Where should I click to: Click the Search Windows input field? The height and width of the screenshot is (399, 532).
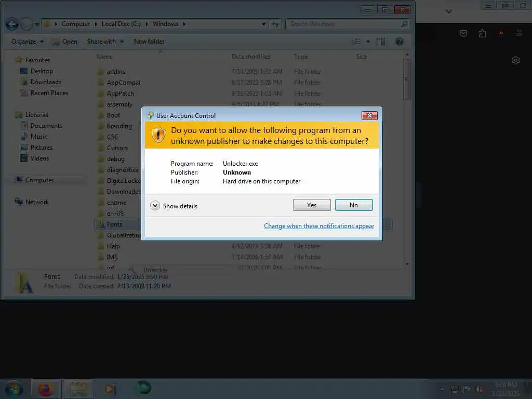343,24
